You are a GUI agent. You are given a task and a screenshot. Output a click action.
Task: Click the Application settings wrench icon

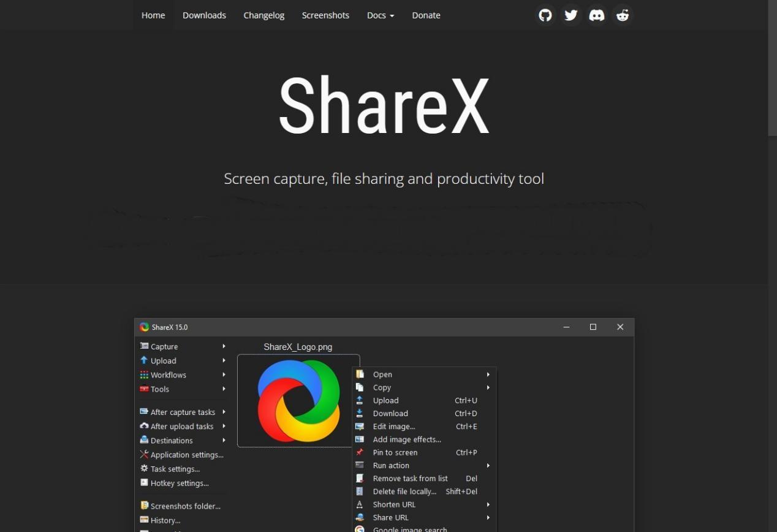[x=144, y=454]
